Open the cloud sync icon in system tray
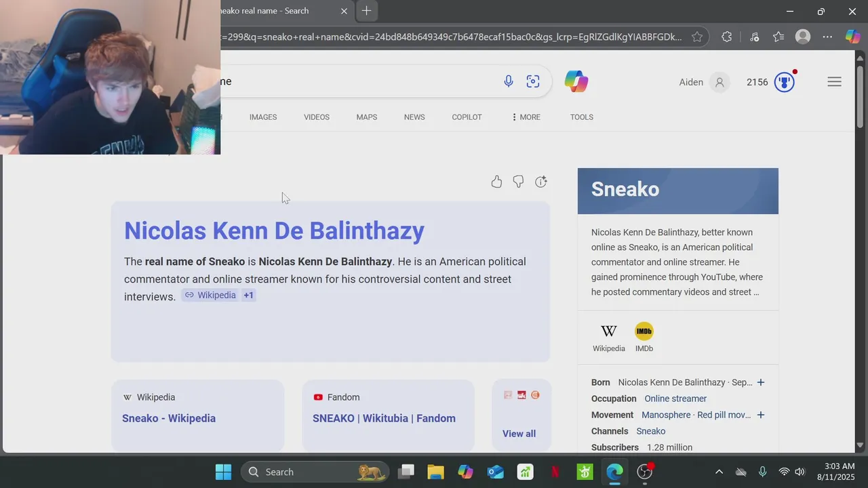Screen dimensions: 868x488 [x=741, y=472]
